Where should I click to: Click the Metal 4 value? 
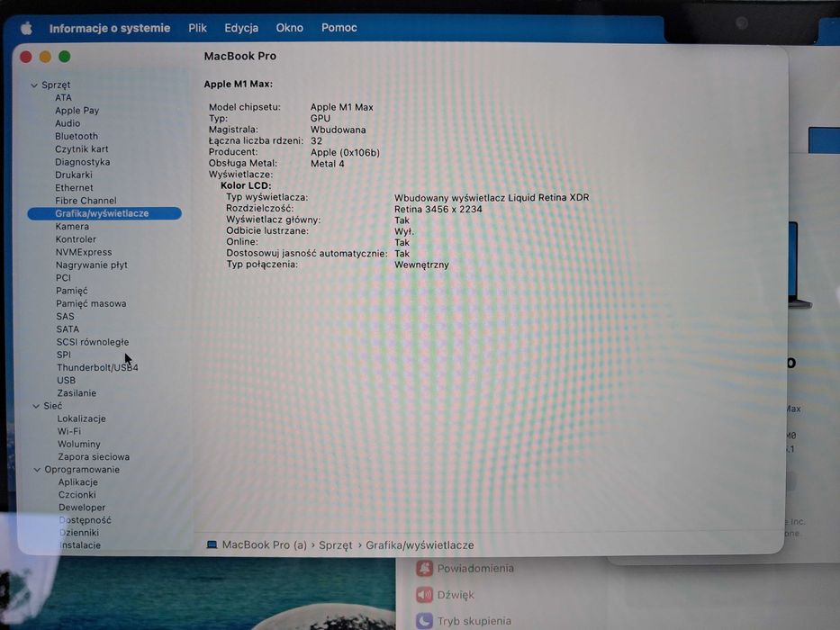[328, 164]
